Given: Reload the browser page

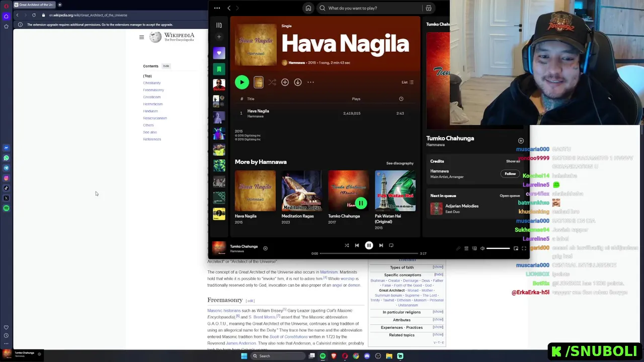Looking at the screenshot, I should coord(34,15).
